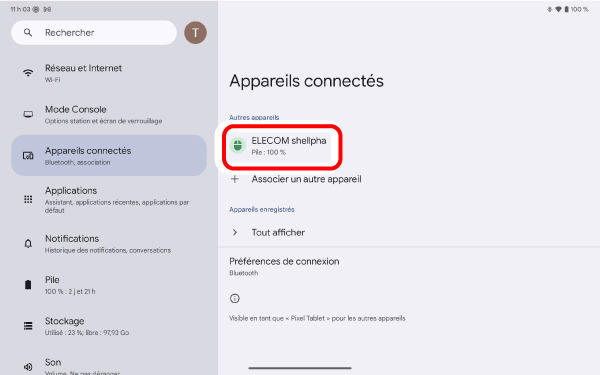600x375 pixels.
Task: Select the Son settings entry
Action: [109, 366]
